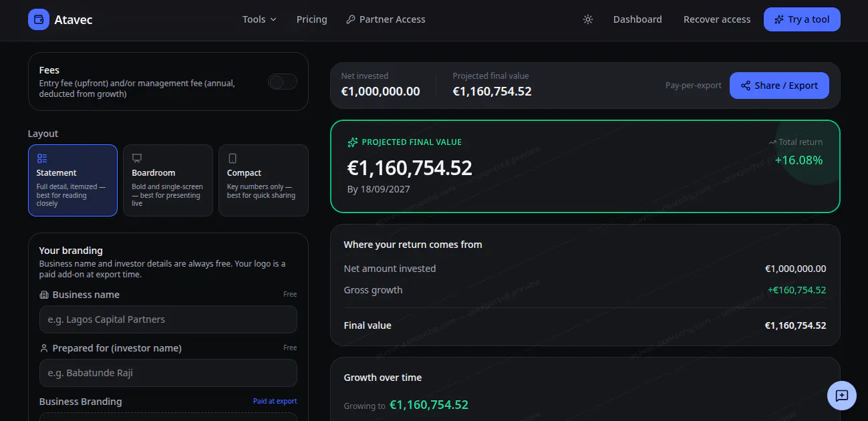Open the Pricing page

(x=312, y=19)
